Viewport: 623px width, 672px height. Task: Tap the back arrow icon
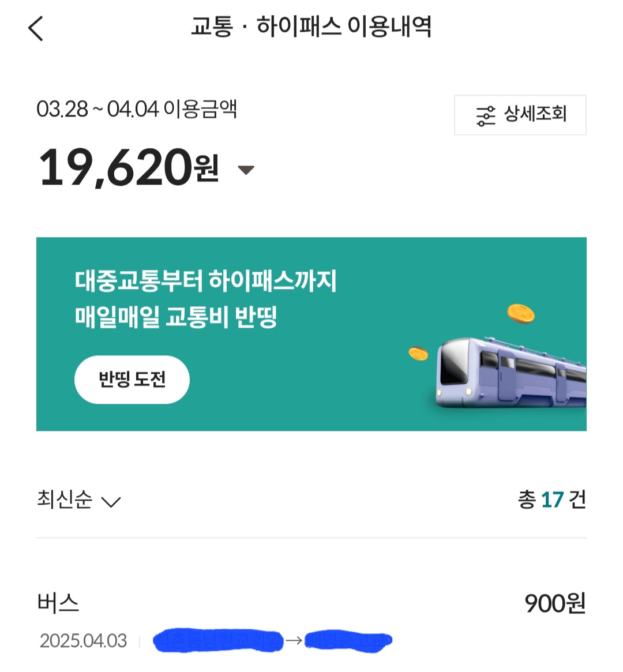[x=36, y=28]
